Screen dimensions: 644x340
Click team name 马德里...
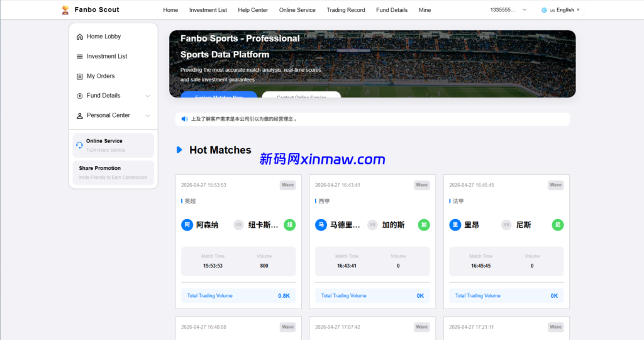click(345, 225)
